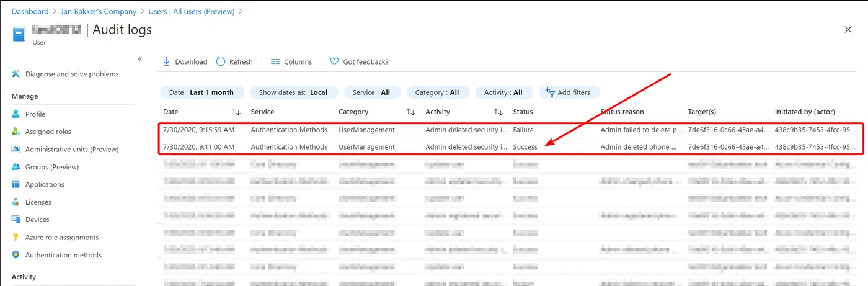Click the Profile person icon
This screenshot has height=286, width=868.
click(x=15, y=114)
